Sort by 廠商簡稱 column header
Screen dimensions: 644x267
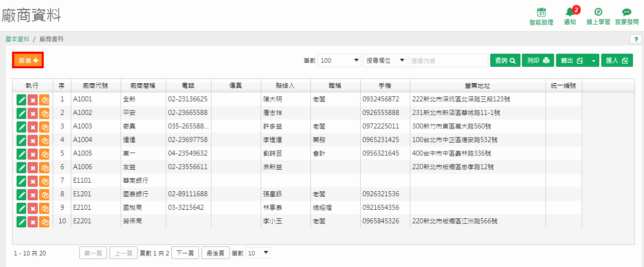(143, 85)
